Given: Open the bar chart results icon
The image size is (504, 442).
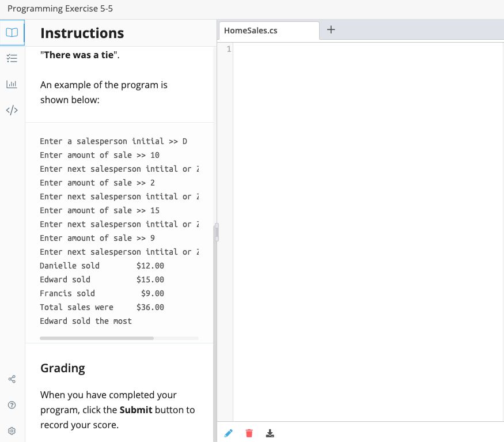Looking at the screenshot, I should (x=12, y=84).
